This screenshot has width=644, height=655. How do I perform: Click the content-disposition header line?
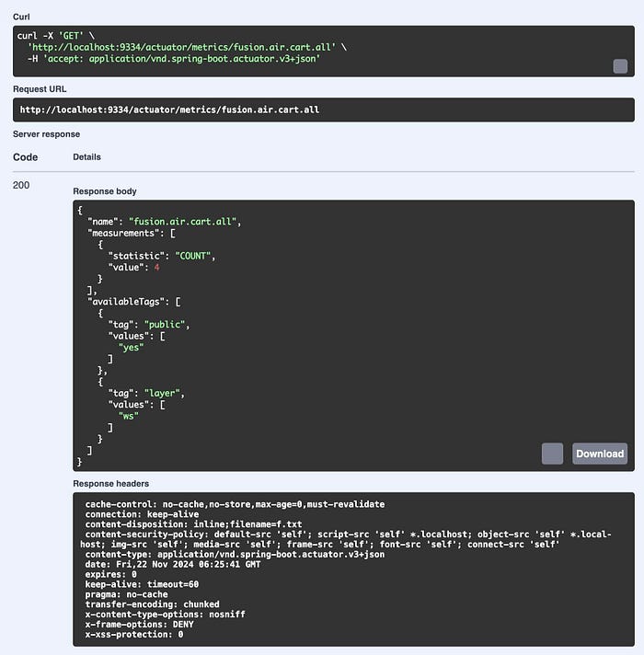coord(193,524)
